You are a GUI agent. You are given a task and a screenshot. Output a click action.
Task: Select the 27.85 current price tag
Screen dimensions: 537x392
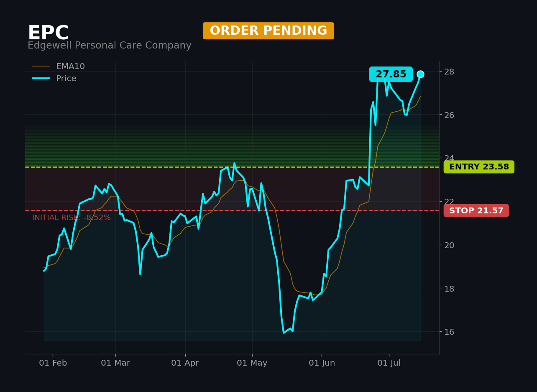(391, 74)
